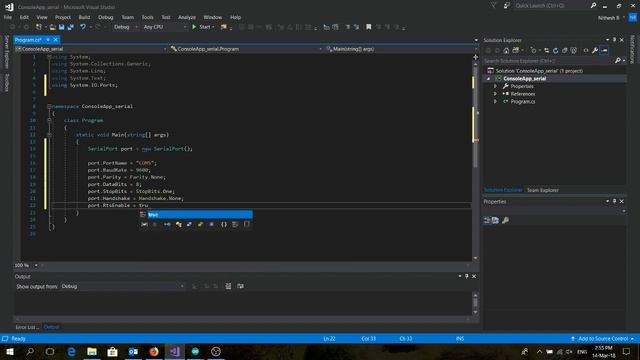
Task: Open the Build menu
Action: (x=84, y=17)
